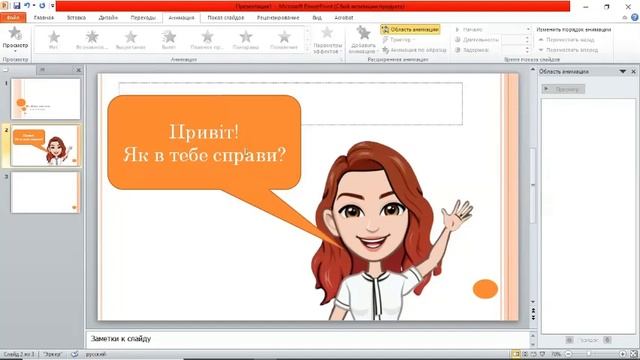Click the Длительность spinner field
640x360 pixels.
(x=515, y=40)
